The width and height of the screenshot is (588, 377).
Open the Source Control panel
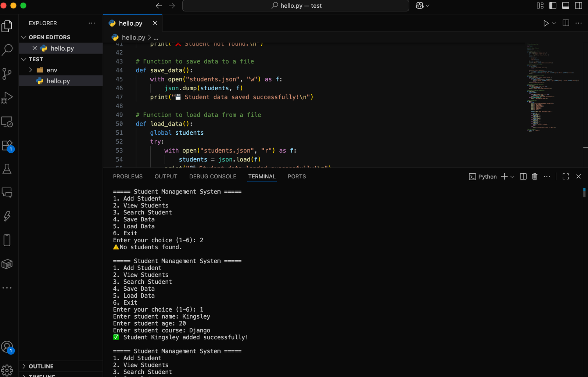click(7, 73)
